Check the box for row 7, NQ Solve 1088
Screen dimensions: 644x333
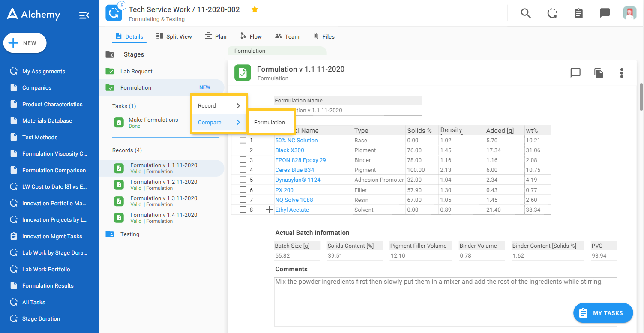pos(243,200)
